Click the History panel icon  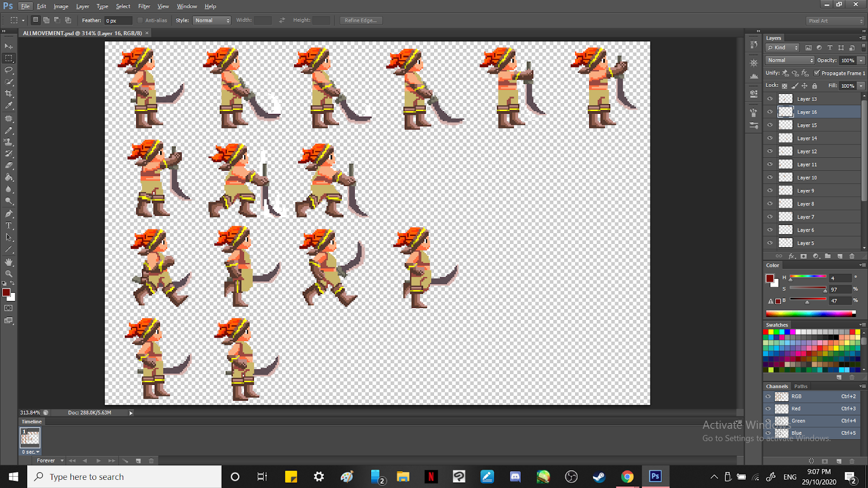754,45
